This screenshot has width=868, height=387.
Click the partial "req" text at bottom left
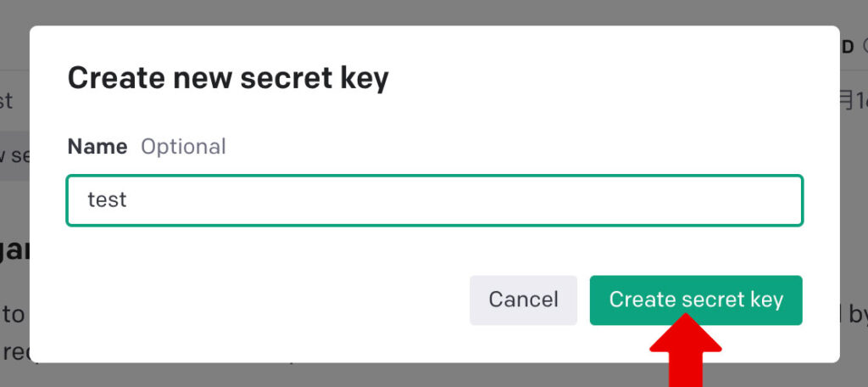15,351
